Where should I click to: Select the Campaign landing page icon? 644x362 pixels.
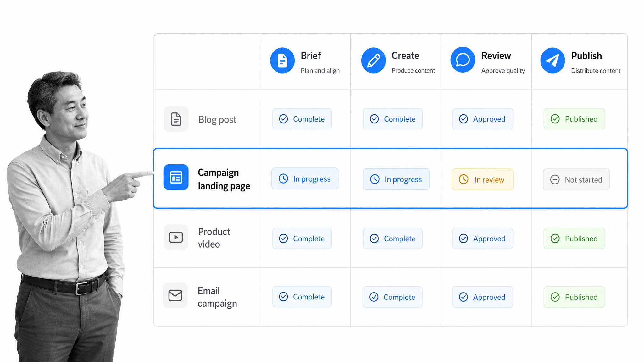176,177
